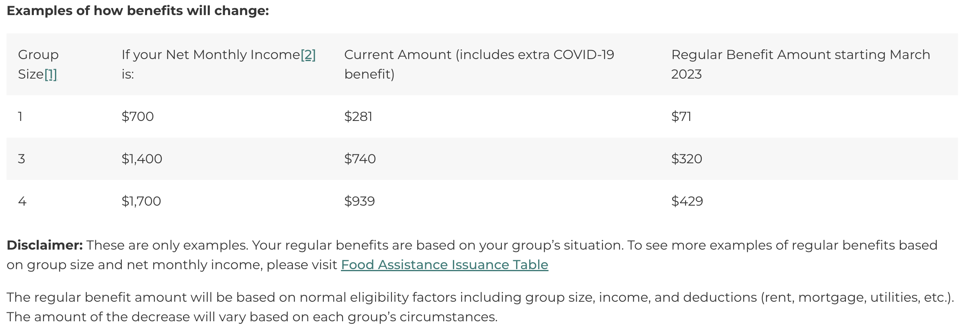Click the group size 4 cell
The height and width of the screenshot is (329, 980).
pos(22,201)
